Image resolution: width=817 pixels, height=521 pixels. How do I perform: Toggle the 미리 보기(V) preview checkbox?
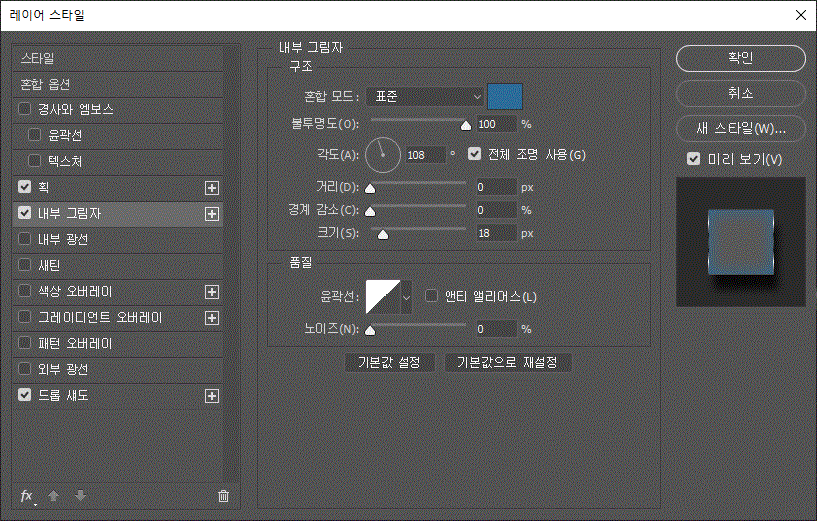pos(693,158)
